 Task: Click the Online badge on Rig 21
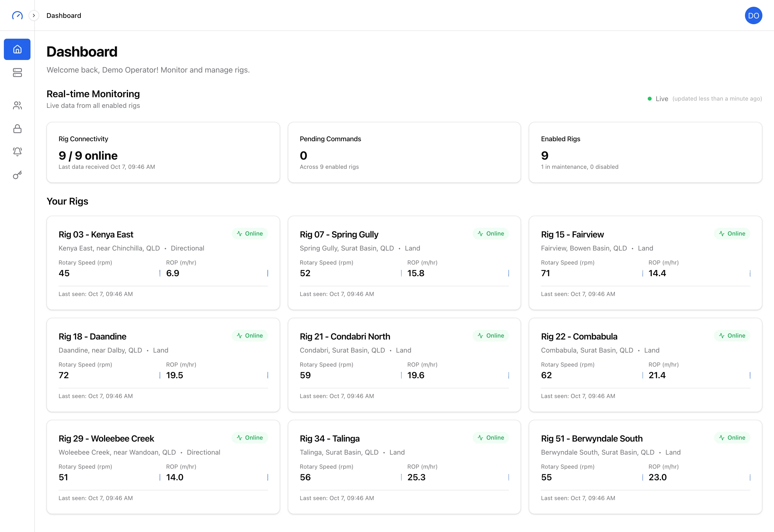[x=491, y=336]
